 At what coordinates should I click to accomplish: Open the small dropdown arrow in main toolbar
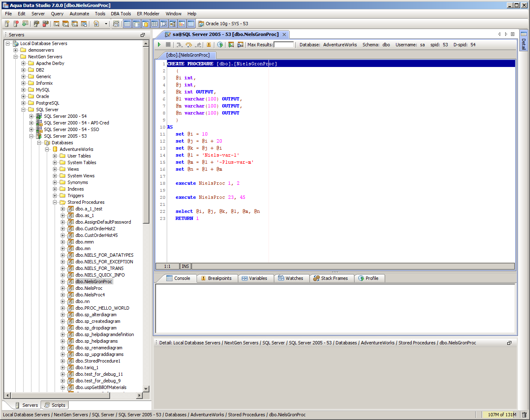(x=106, y=24)
